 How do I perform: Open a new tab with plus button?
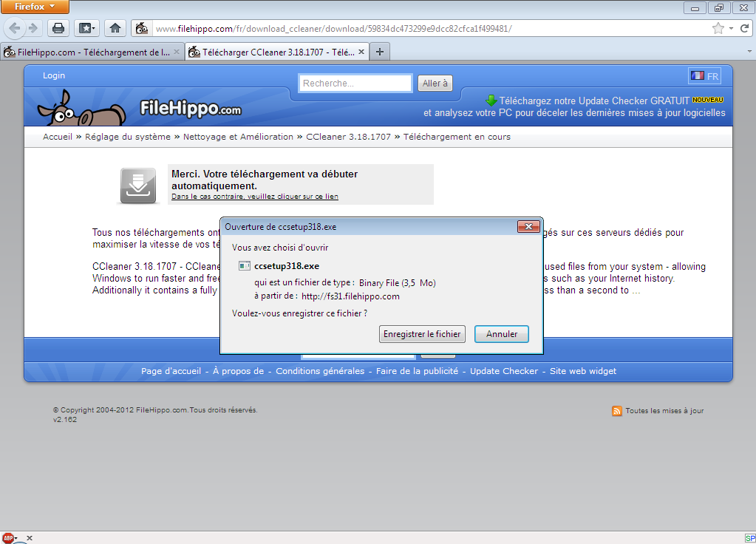coord(380,52)
